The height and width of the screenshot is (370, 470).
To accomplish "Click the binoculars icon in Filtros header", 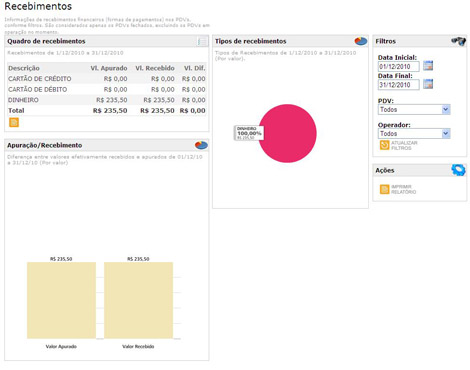I will click(x=458, y=41).
